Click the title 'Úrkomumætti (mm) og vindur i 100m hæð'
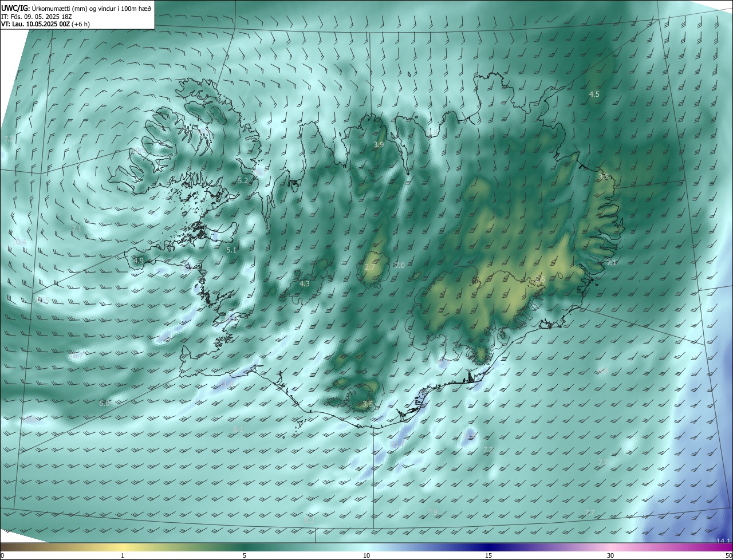This screenshot has width=733, height=560. click(92, 7)
